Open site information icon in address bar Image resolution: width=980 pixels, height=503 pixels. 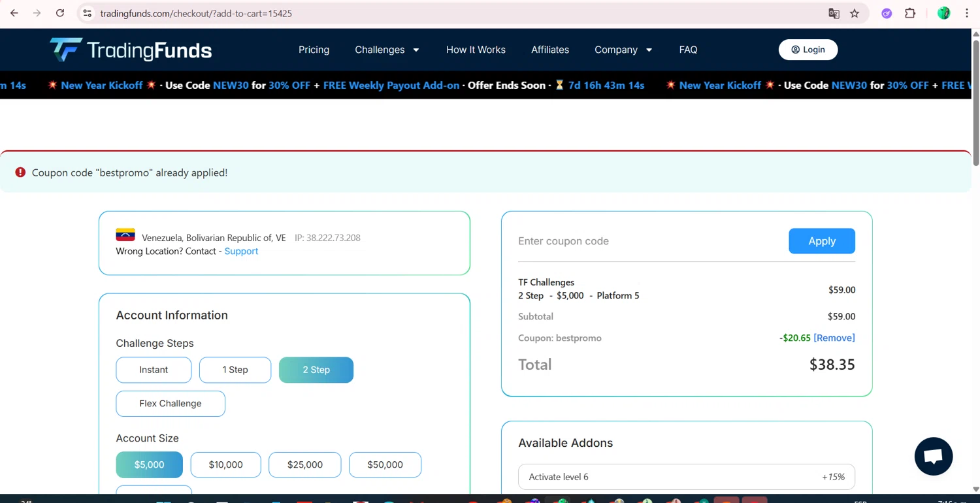[x=87, y=13]
